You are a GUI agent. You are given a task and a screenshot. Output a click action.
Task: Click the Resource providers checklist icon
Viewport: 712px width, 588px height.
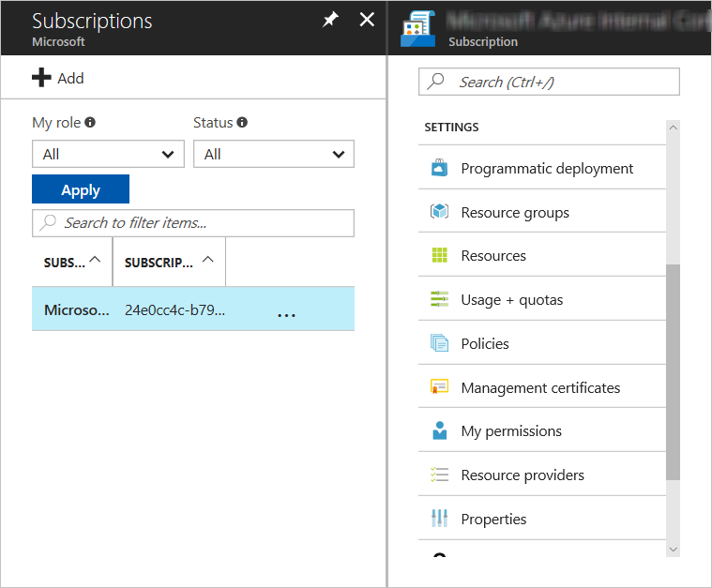[439, 475]
